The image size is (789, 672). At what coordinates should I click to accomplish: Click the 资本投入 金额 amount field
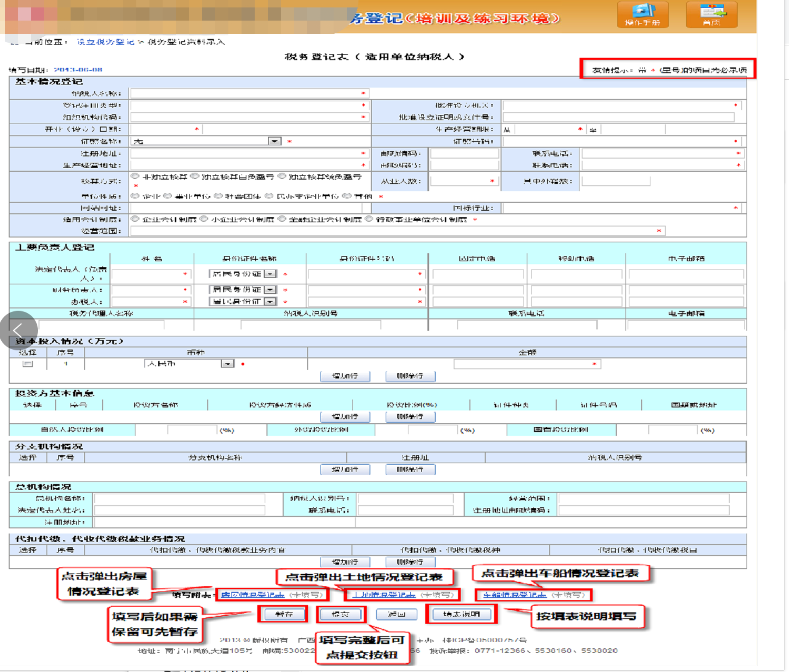point(527,364)
